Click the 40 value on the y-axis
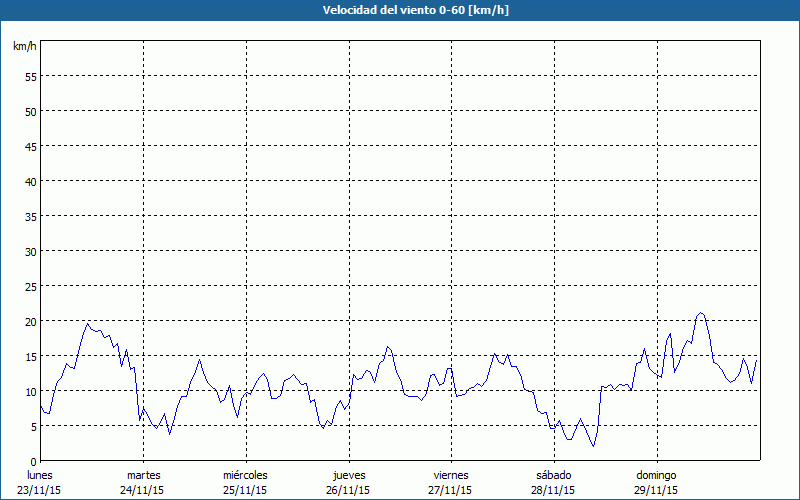800x500 pixels. [30, 181]
